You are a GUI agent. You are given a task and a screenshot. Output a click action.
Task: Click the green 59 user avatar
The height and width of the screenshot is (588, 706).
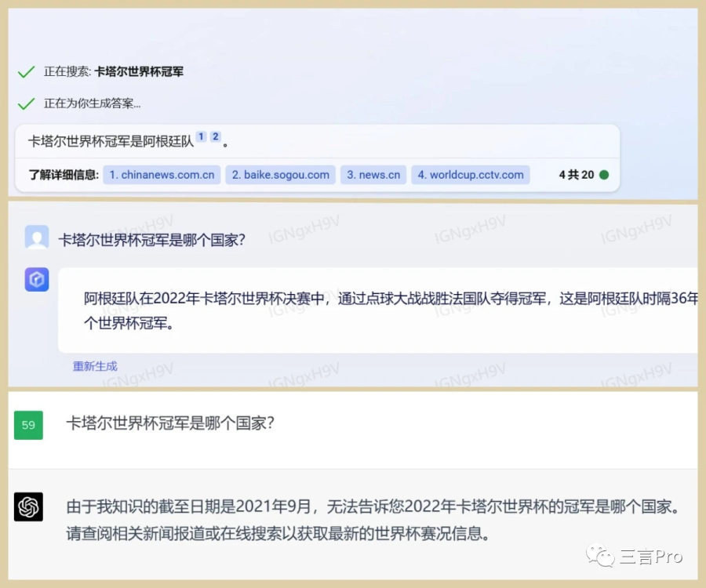pos(28,425)
